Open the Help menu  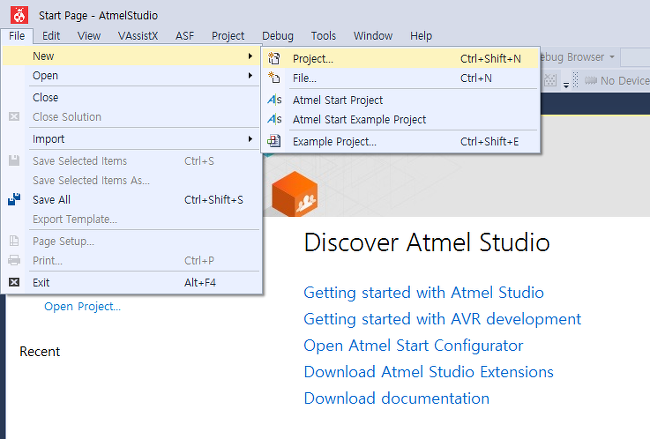pyautogui.click(x=421, y=36)
